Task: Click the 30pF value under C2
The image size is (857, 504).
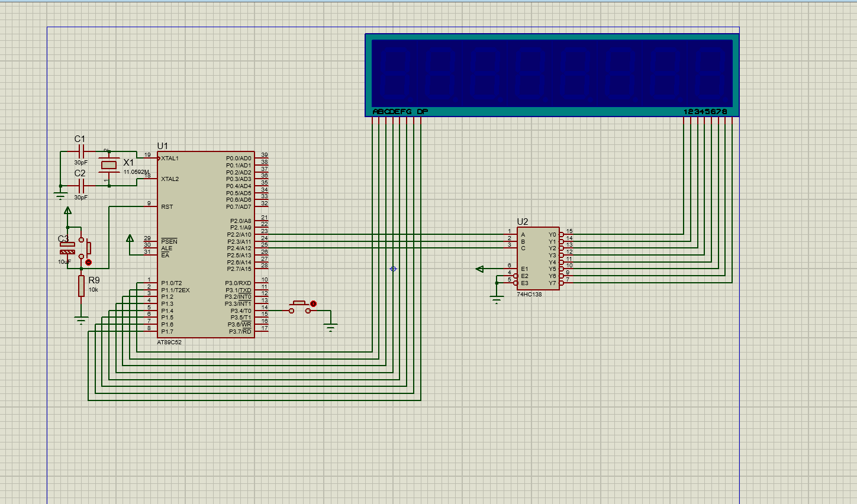Action: point(80,198)
